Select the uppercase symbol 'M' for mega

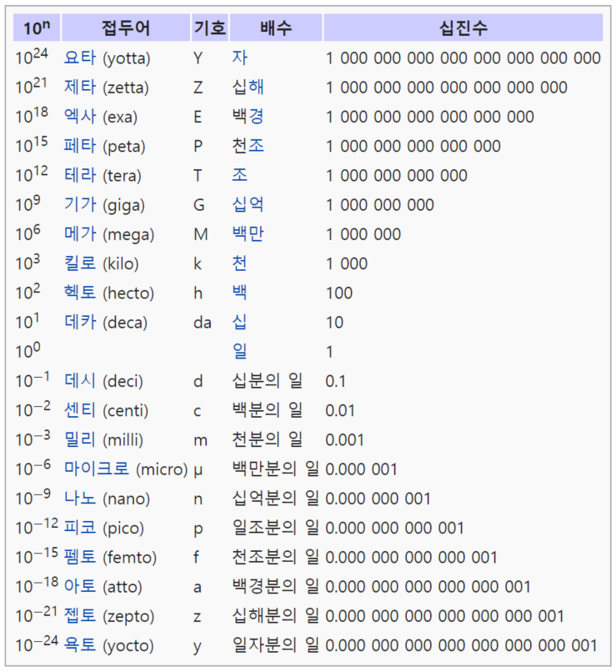click(201, 234)
